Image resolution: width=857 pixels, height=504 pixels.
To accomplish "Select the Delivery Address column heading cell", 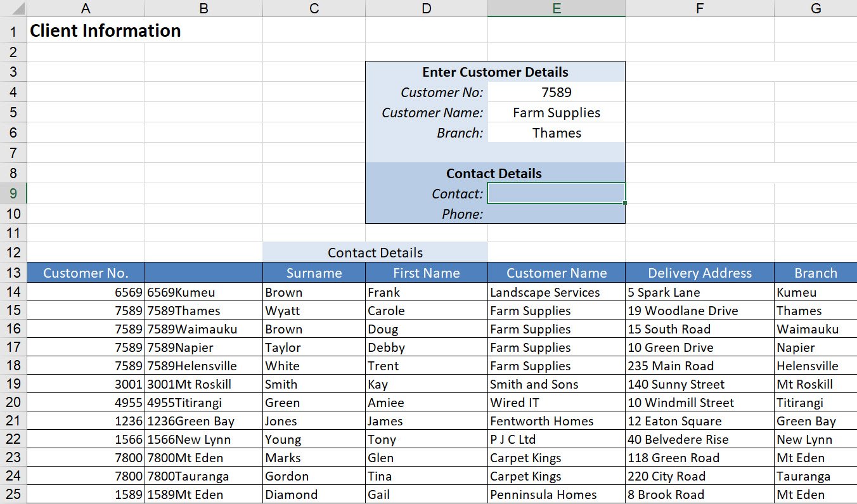I will 699,273.
